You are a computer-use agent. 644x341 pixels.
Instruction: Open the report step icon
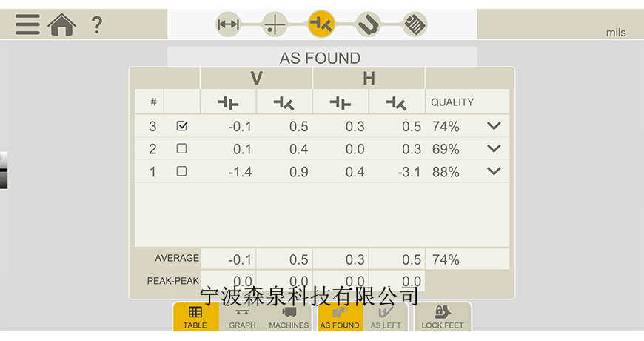(415, 24)
